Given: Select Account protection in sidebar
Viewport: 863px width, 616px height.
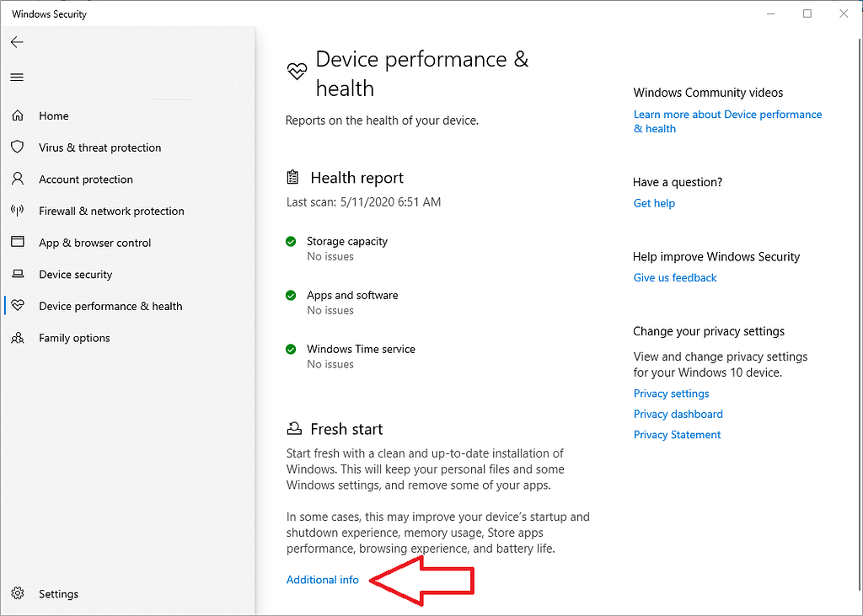Looking at the screenshot, I should pos(128,179).
